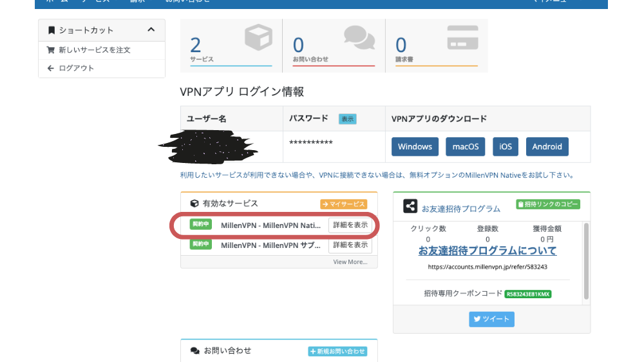
Task: Click the shopping cart icon for 新しいサービスを注文
Action: [x=50, y=50]
